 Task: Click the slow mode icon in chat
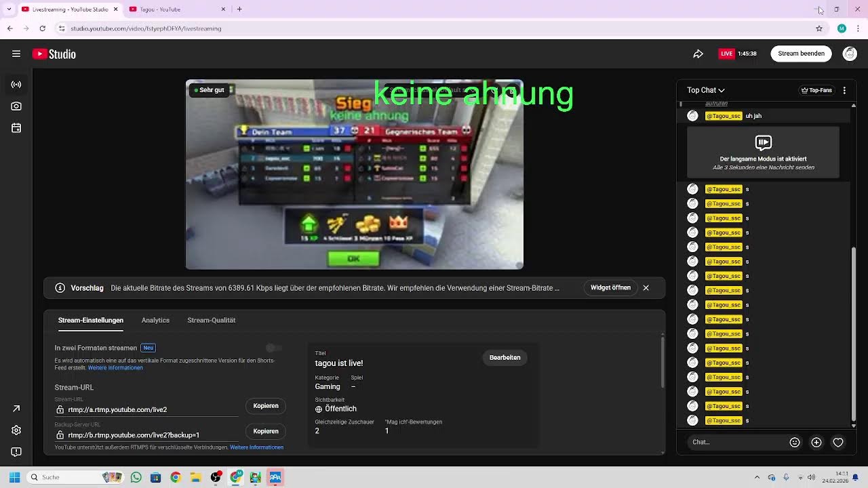click(764, 142)
